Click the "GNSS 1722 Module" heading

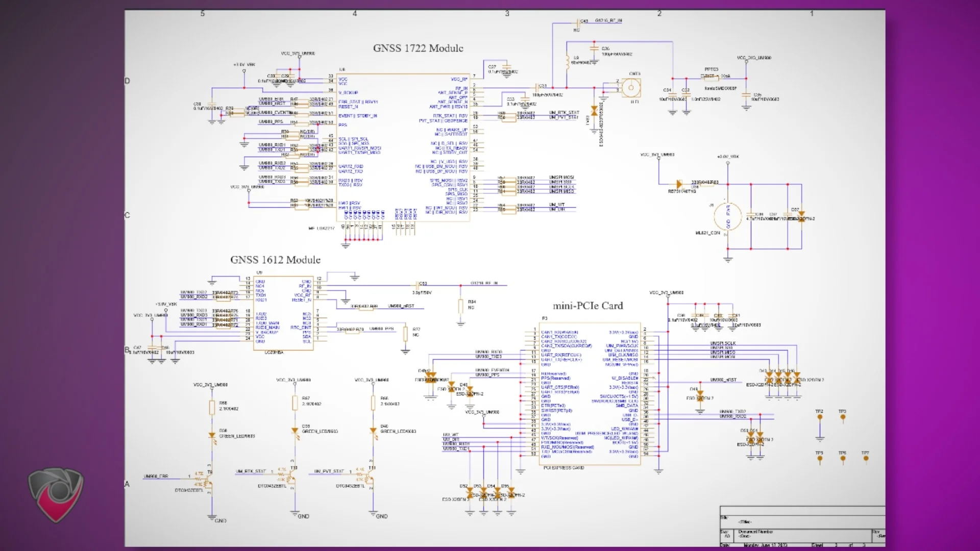point(418,48)
